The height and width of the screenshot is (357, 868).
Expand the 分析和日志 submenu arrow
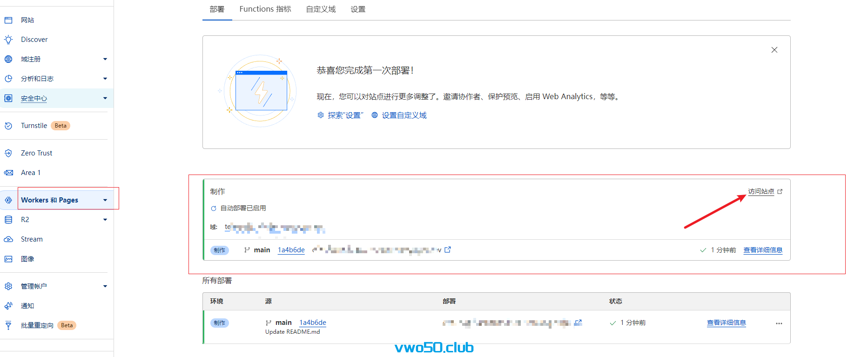point(105,79)
